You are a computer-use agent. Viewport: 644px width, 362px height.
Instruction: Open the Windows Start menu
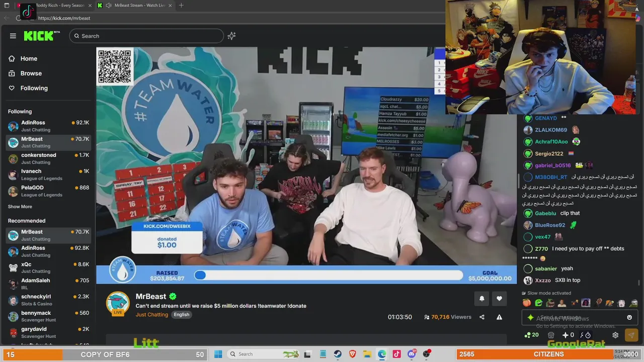click(x=218, y=354)
